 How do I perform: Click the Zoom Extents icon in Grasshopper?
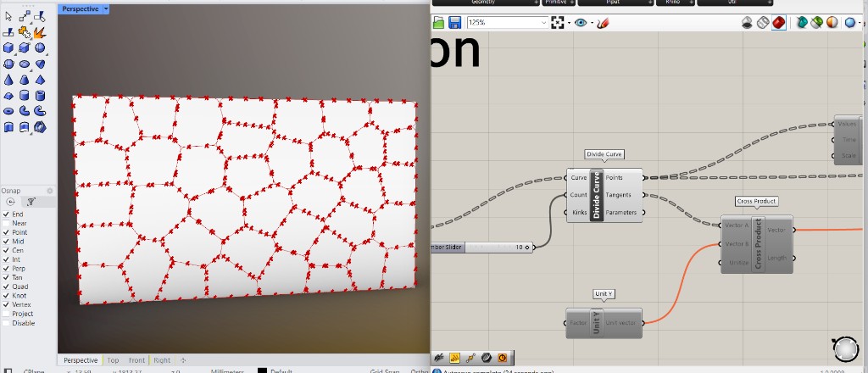pyautogui.click(x=558, y=23)
